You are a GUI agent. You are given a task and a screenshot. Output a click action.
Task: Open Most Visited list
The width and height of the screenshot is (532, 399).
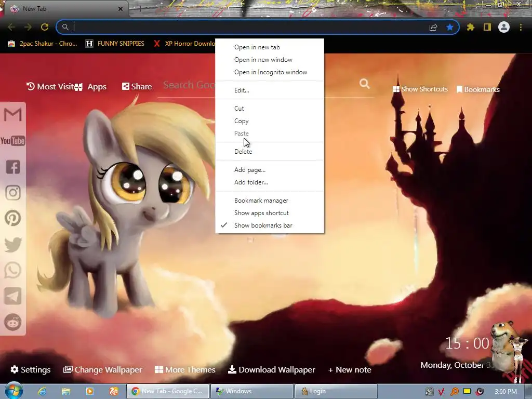point(50,87)
